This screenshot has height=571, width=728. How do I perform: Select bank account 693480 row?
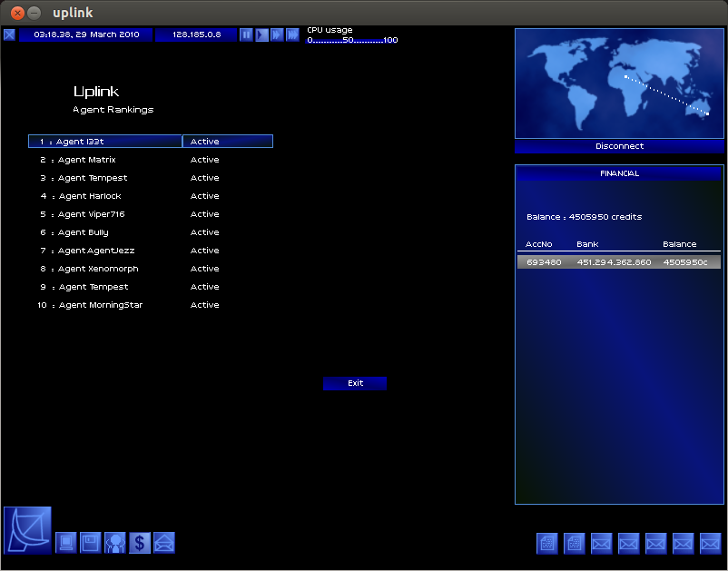point(619,262)
